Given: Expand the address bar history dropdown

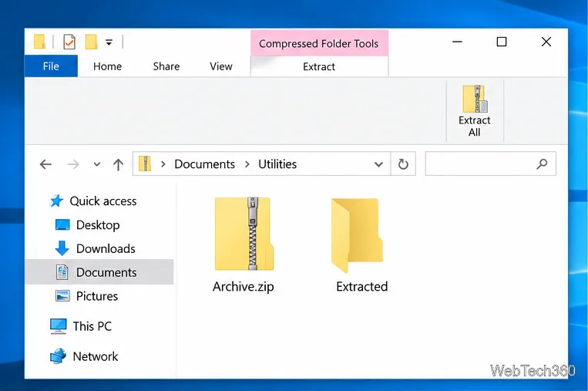Looking at the screenshot, I should click(x=378, y=164).
